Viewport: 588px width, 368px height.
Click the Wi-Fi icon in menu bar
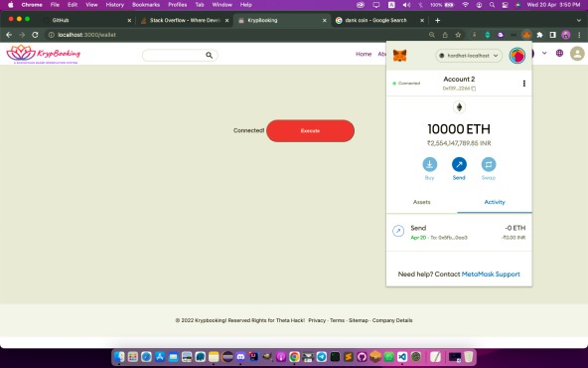click(466, 5)
